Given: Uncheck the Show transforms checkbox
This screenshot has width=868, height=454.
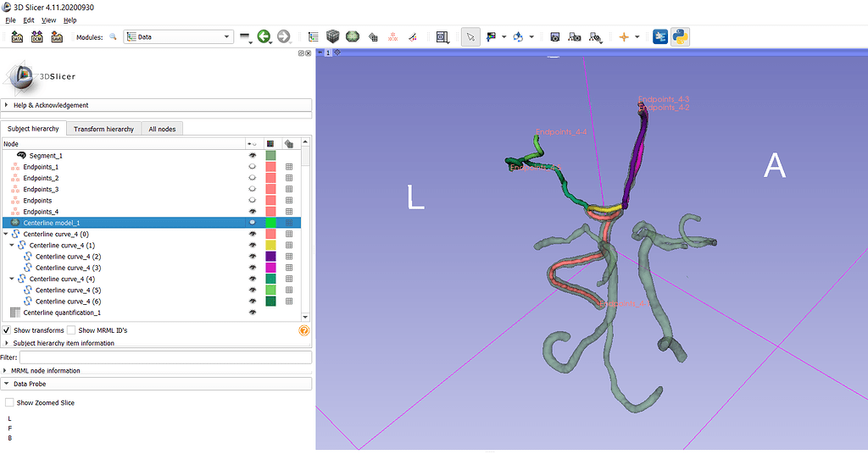Looking at the screenshot, I should point(7,330).
